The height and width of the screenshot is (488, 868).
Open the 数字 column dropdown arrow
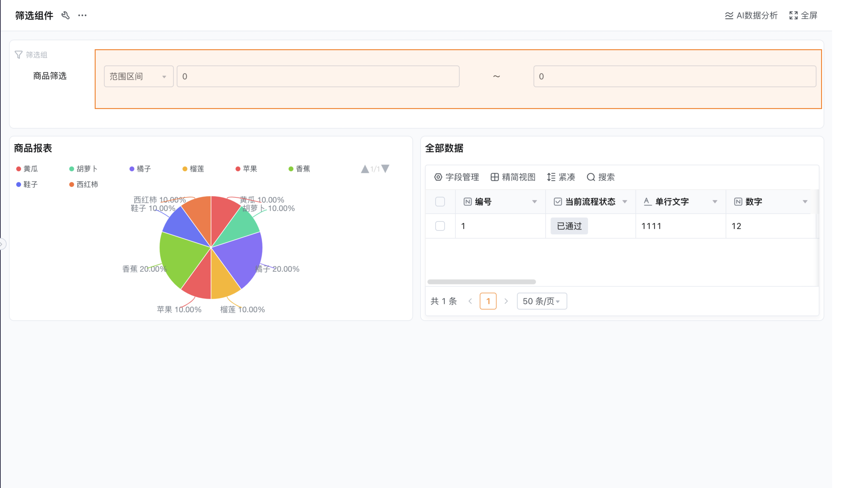[x=805, y=202]
